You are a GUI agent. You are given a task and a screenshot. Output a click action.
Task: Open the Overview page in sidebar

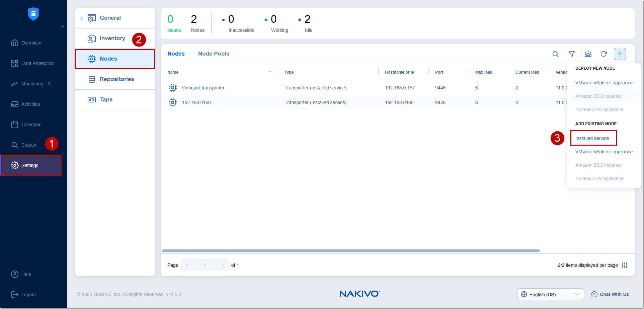(26, 43)
